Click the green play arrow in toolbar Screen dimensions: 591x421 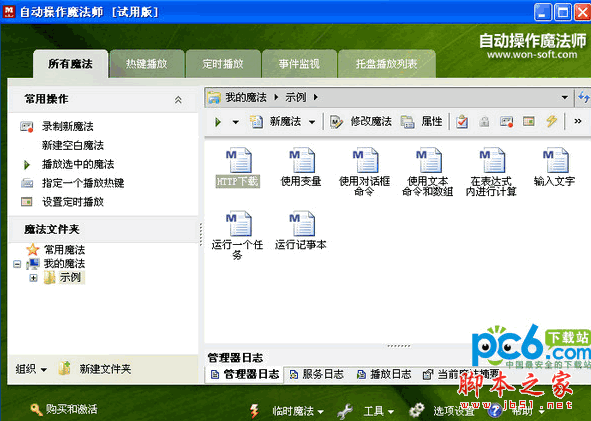218,122
